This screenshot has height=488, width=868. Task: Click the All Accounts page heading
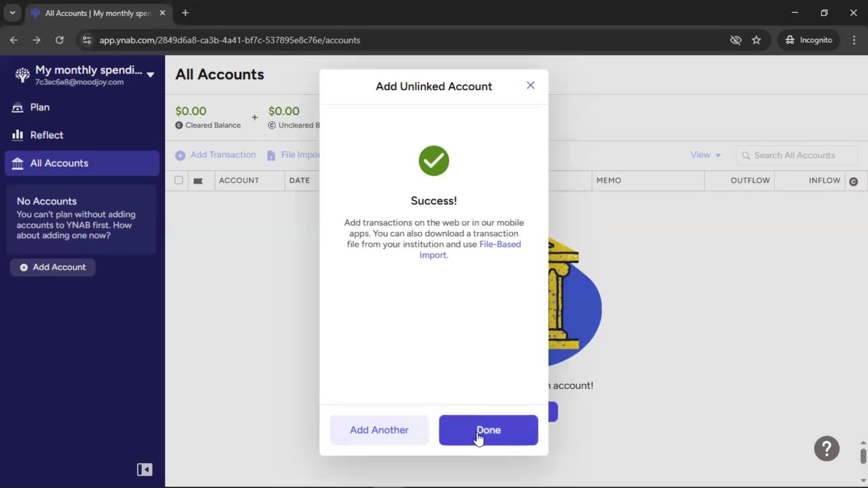pyautogui.click(x=220, y=74)
